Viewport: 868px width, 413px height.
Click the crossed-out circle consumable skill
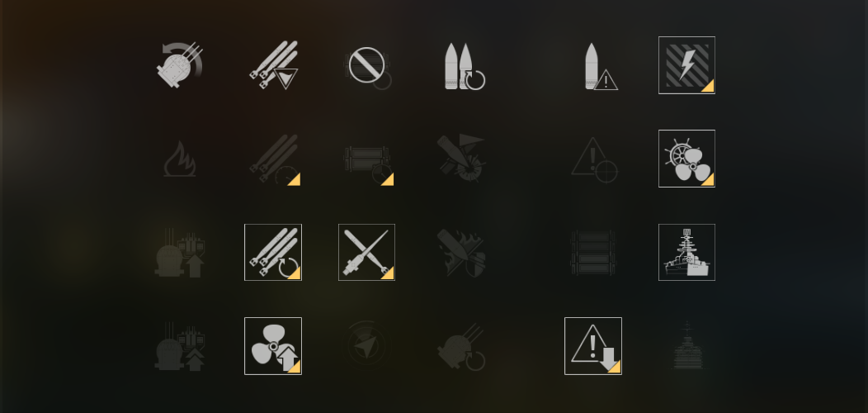(x=366, y=65)
